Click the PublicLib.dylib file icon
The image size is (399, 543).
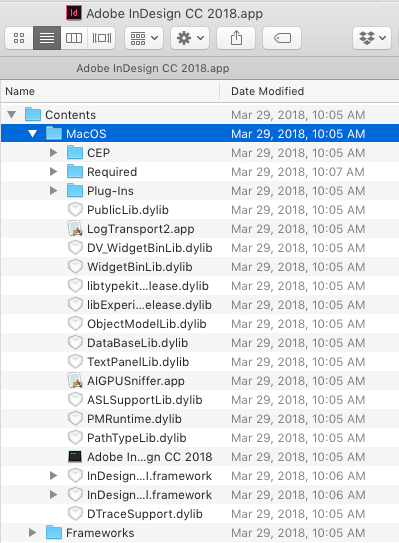tap(75, 210)
